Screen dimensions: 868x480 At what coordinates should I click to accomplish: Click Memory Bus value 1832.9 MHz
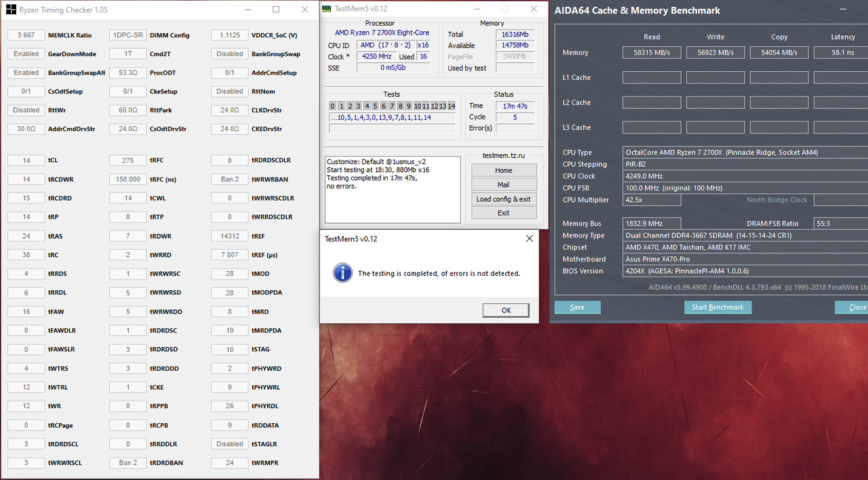(652, 224)
